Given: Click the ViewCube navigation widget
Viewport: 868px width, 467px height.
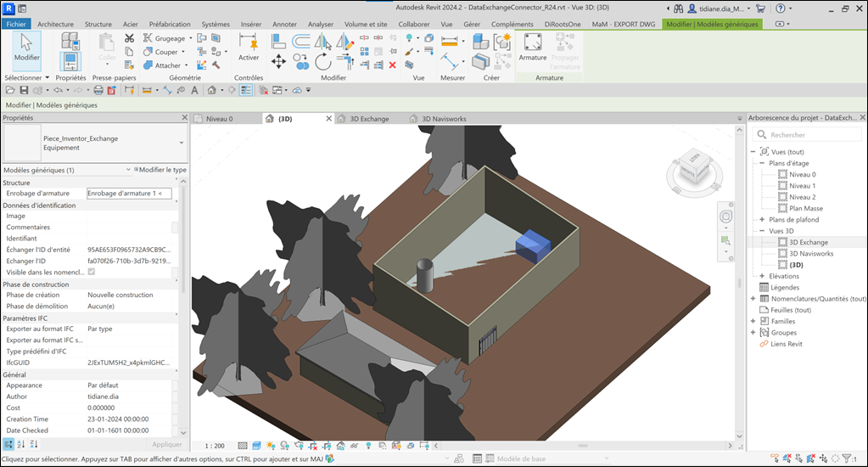Looking at the screenshot, I should tap(695, 172).
